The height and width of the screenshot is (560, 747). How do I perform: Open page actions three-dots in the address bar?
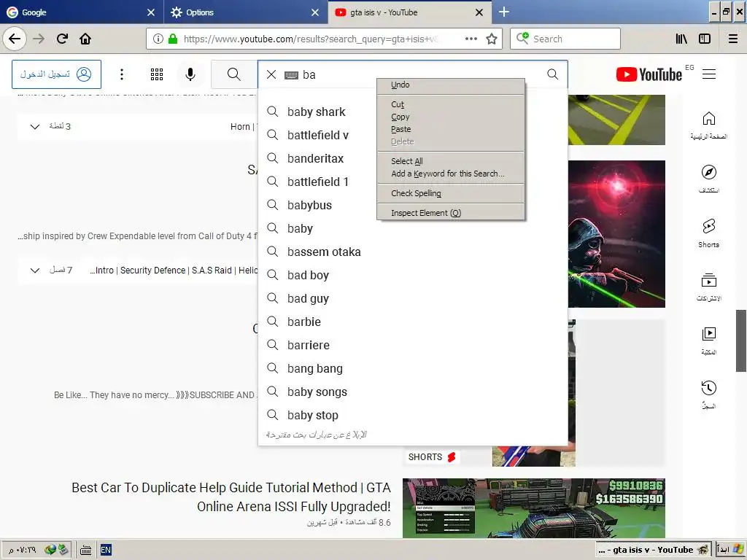tap(471, 39)
